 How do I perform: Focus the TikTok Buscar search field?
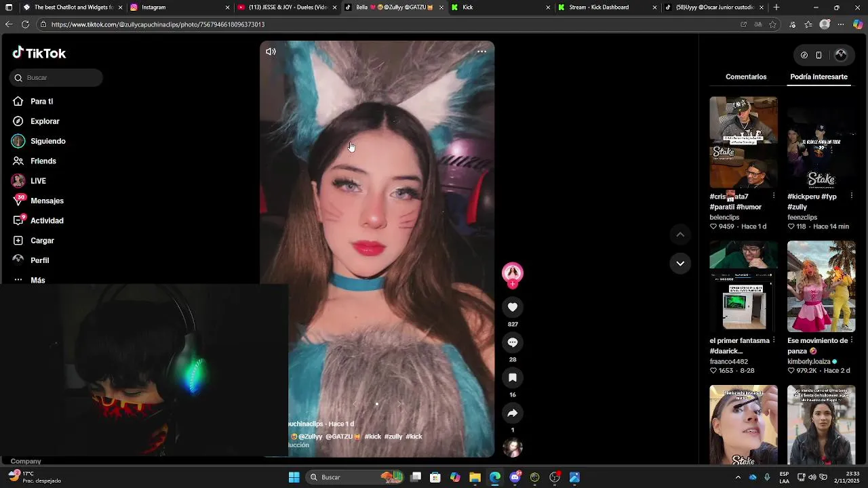tap(56, 78)
